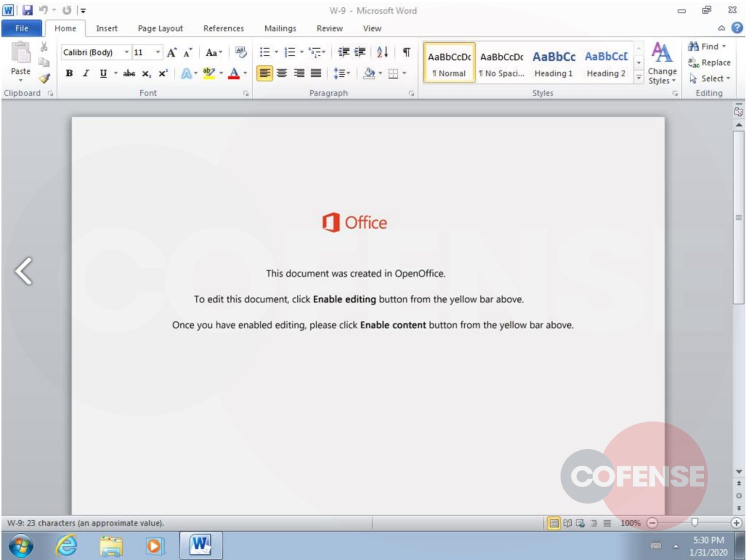
Task: Set Align Text Right
Action: pos(299,73)
